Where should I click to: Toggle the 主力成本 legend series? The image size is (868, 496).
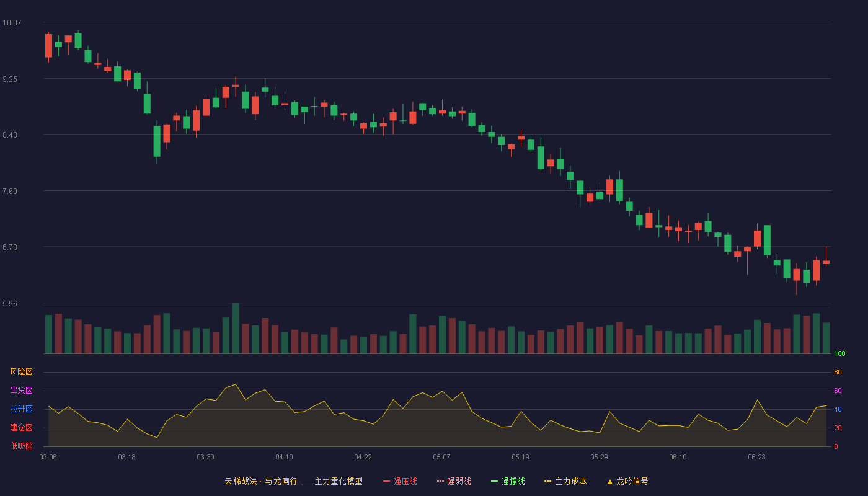565,481
